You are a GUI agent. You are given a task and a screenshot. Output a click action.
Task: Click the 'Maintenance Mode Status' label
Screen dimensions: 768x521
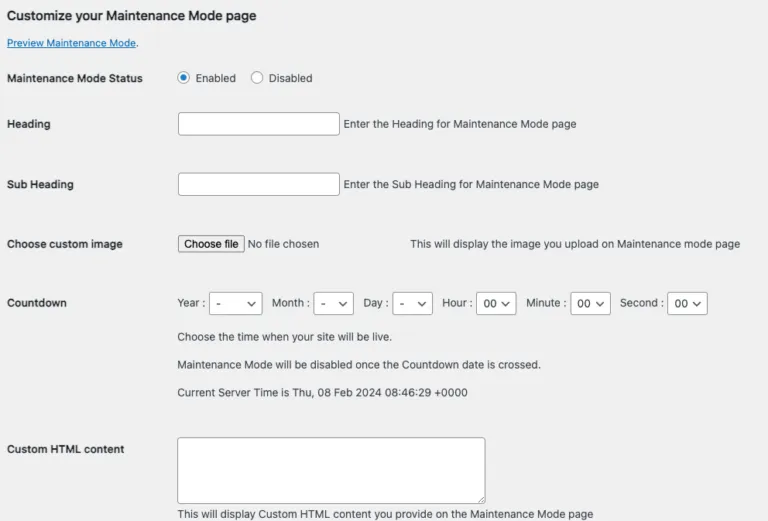(74, 78)
